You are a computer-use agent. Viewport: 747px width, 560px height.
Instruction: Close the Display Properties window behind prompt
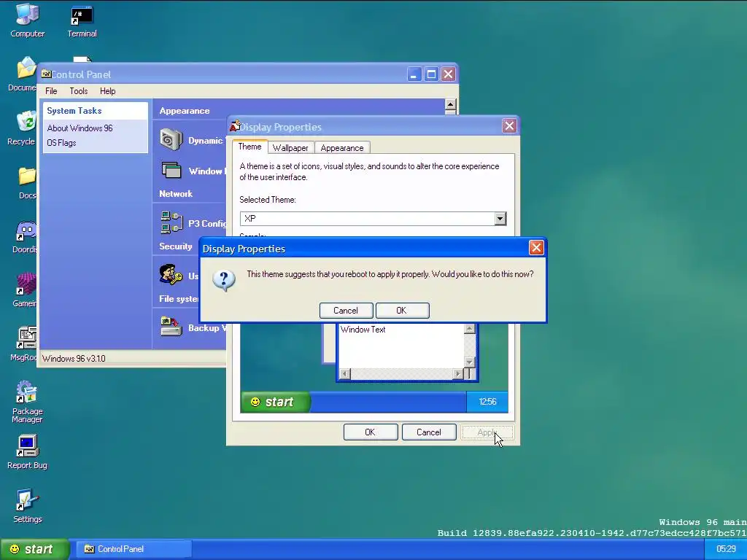pos(509,125)
